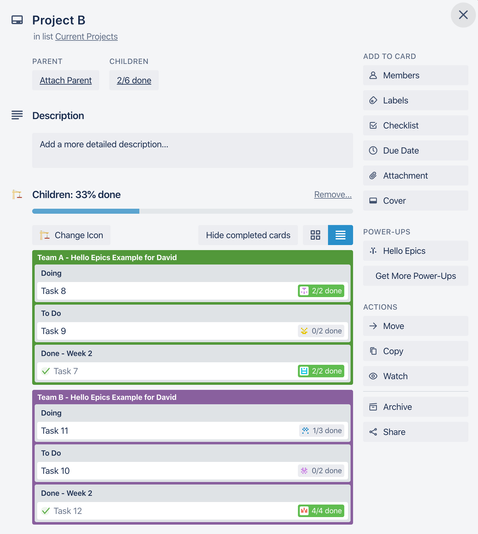This screenshot has height=534, width=478.
Task: Open the Task 10 card
Action: tap(192, 471)
